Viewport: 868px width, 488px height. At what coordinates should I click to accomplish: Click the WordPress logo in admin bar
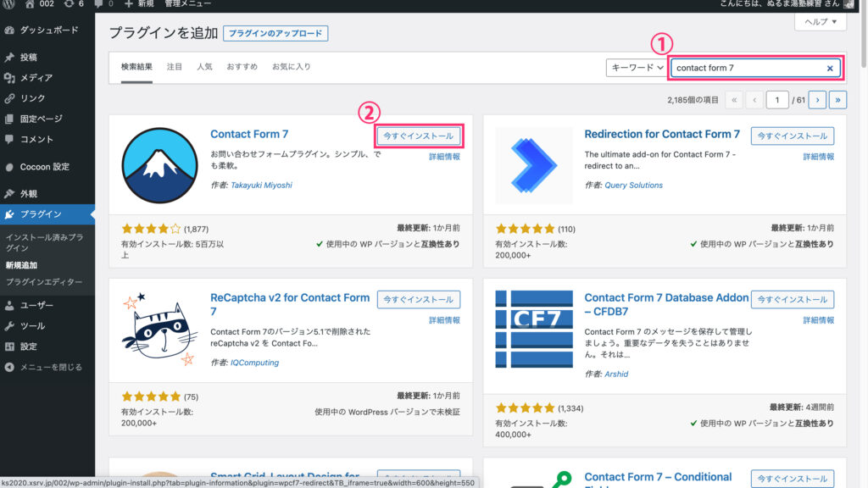click(9, 5)
